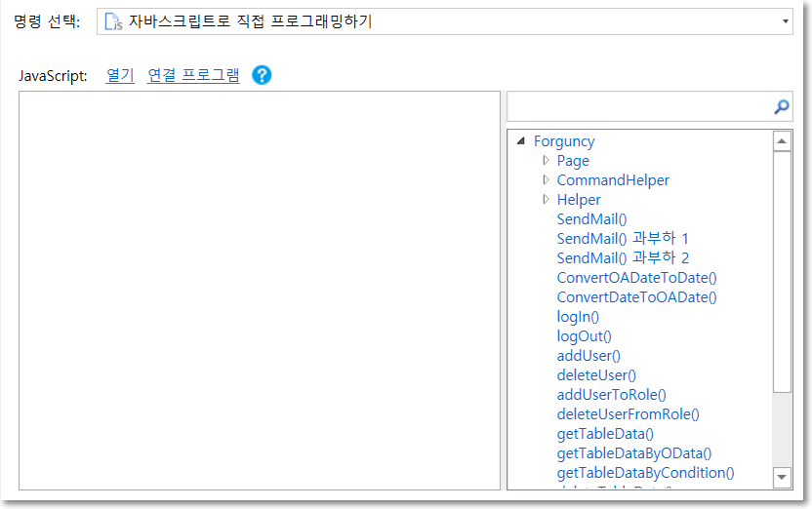
Task: Click inside the JavaScript code editor area
Action: tap(260, 291)
